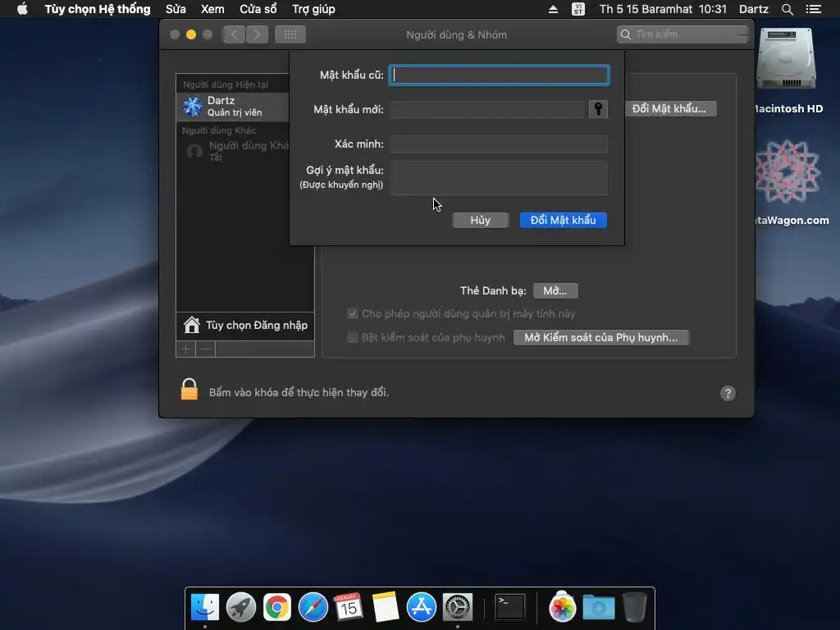
Task: Open the Sửa menu
Action: click(x=176, y=9)
